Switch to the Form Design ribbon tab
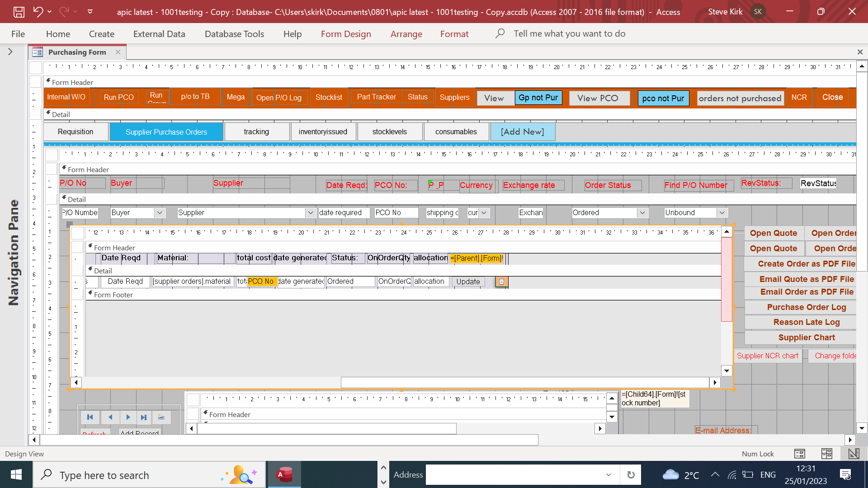Viewport: 868px width, 488px height. click(346, 34)
